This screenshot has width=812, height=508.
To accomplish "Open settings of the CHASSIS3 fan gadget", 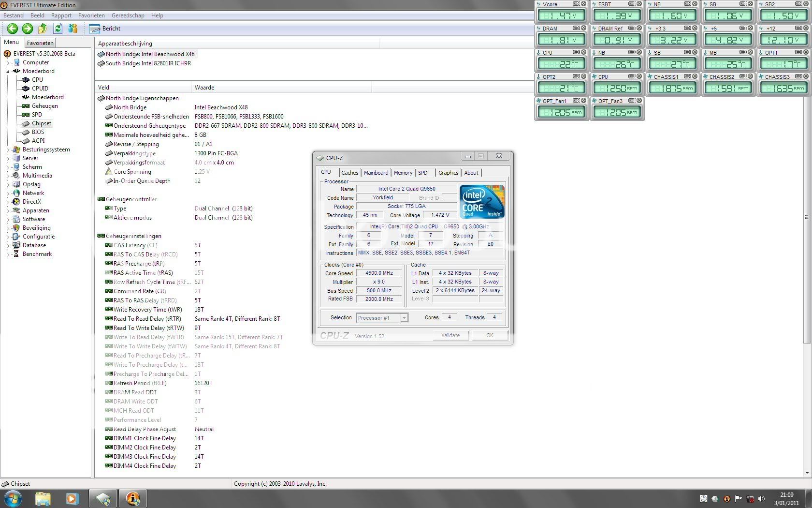I will 798,76.
